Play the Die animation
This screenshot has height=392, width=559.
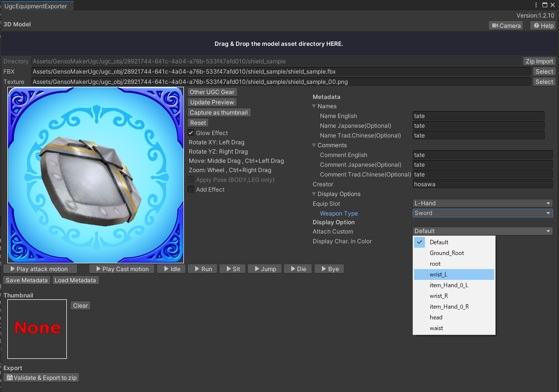[297, 269]
